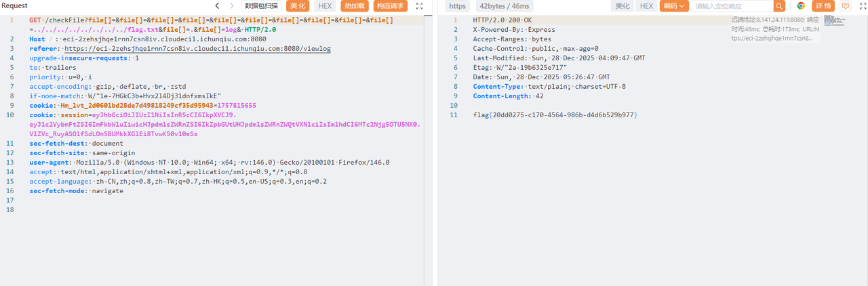
Task: Open response in Chrome browser icon
Action: 801,6
